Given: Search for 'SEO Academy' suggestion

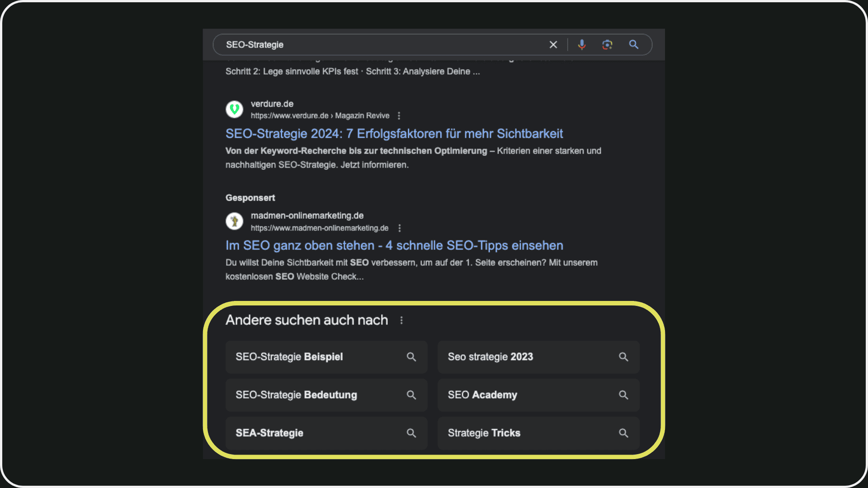Looking at the screenshot, I should 538,395.
